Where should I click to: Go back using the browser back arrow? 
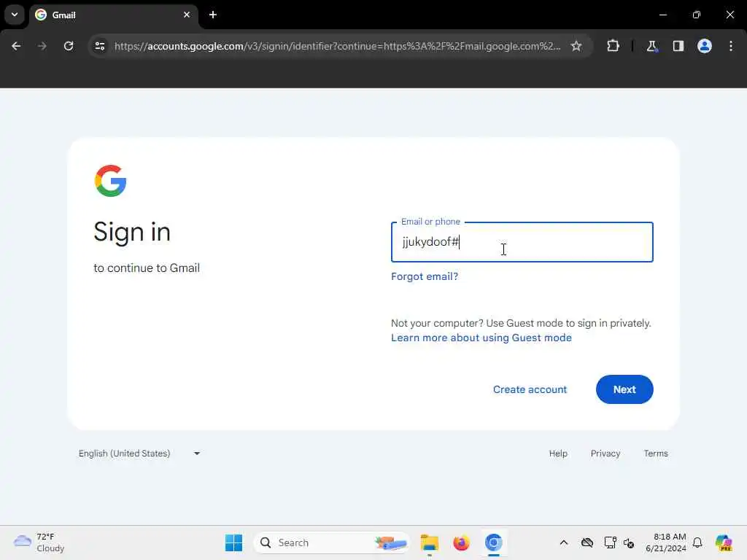(x=16, y=46)
